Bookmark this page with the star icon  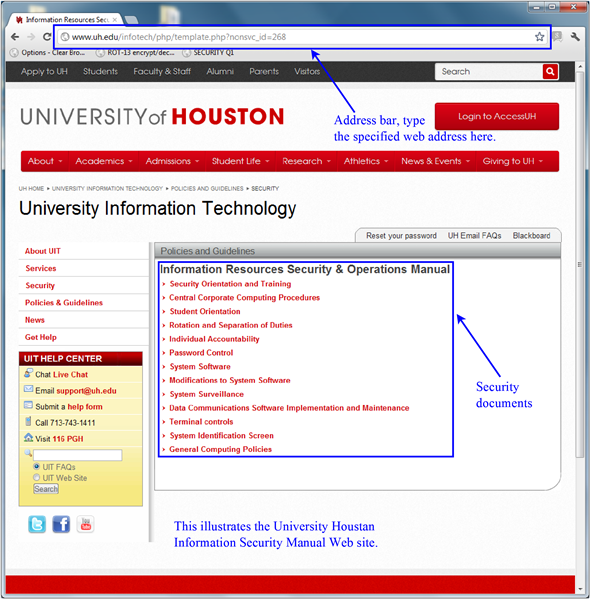click(539, 37)
